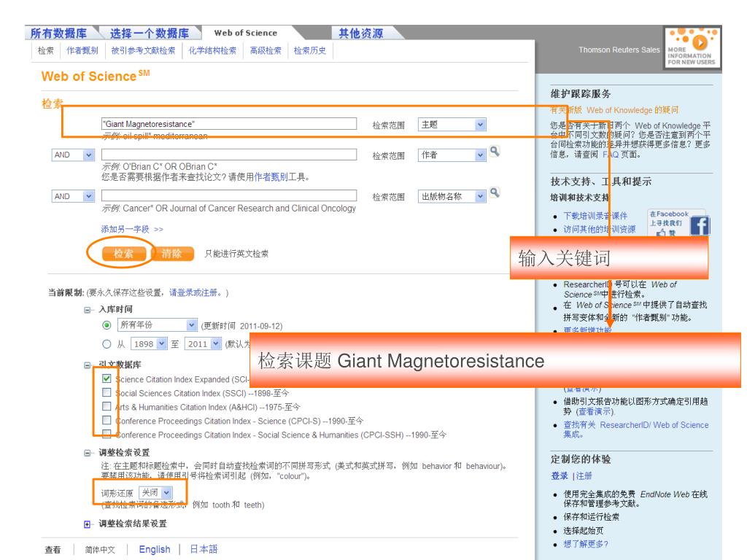Expand the 调整检索结果设置 plus icon
This screenshot has height=560, width=747.
click(88, 524)
